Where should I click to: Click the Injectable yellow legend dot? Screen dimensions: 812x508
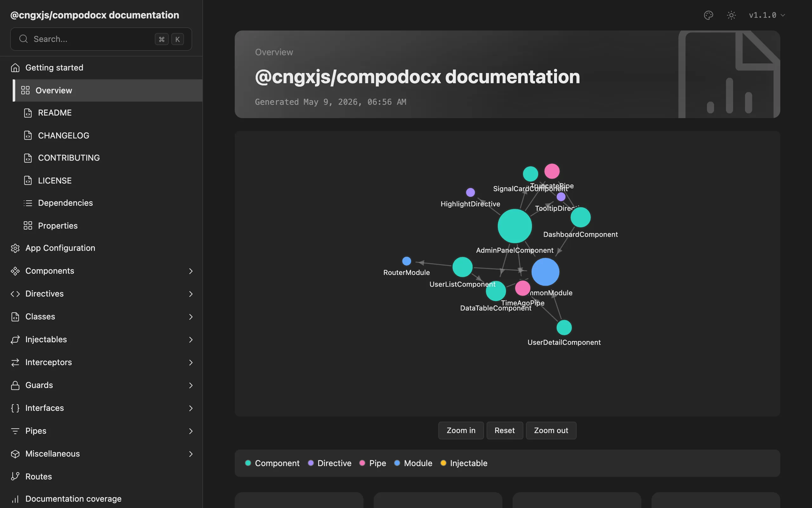[443, 463]
